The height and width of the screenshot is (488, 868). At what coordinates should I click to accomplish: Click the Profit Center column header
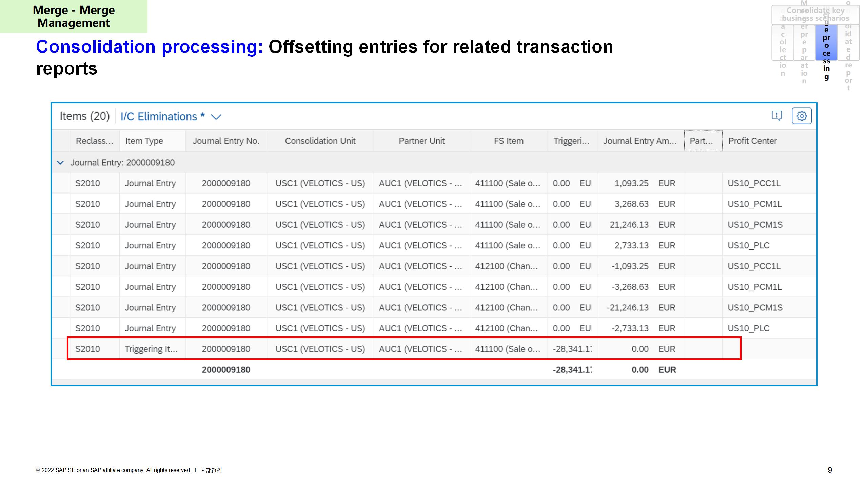coord(752,141)
